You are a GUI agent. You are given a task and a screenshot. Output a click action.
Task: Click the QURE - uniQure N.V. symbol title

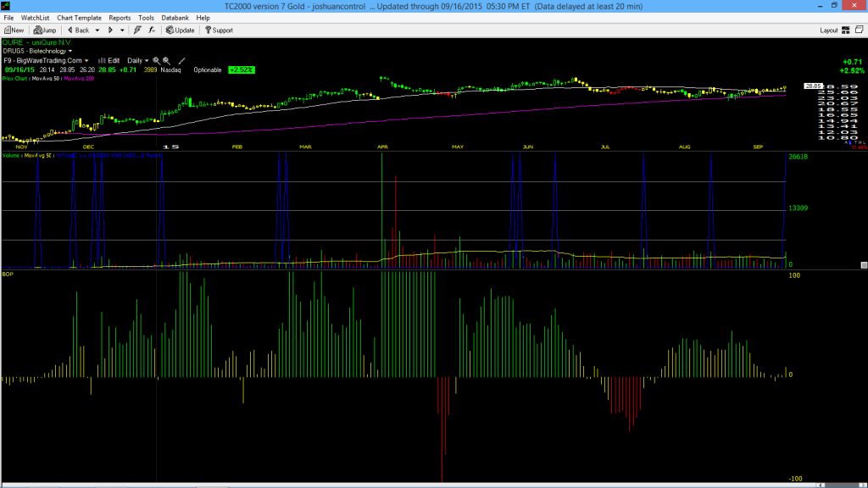pyautogui.click(x=37, y=42)
